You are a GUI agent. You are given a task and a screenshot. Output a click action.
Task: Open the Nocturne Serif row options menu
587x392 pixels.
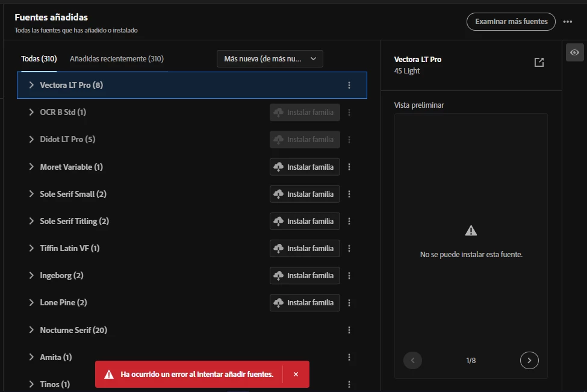(x=349, y=330)
